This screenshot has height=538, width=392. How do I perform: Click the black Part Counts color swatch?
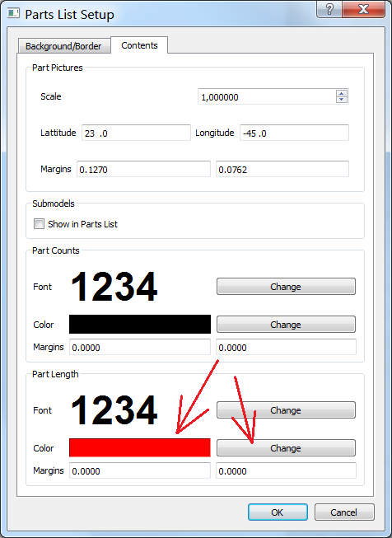pos(140,325)
